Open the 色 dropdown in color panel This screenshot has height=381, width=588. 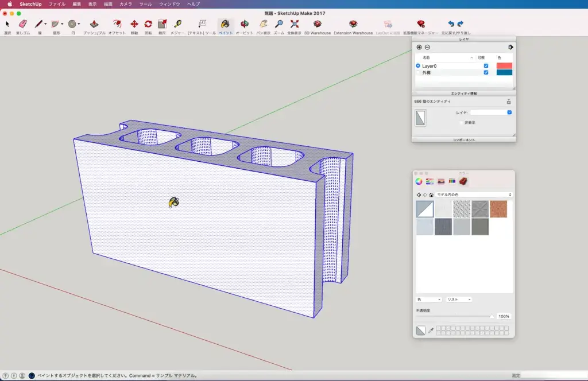(x=428, y=300)
